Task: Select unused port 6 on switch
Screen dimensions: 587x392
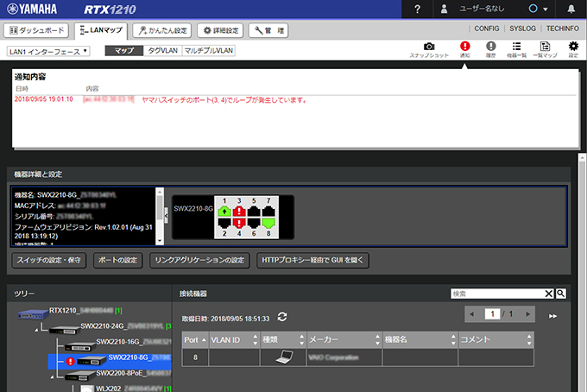Action: coord(254,223)
